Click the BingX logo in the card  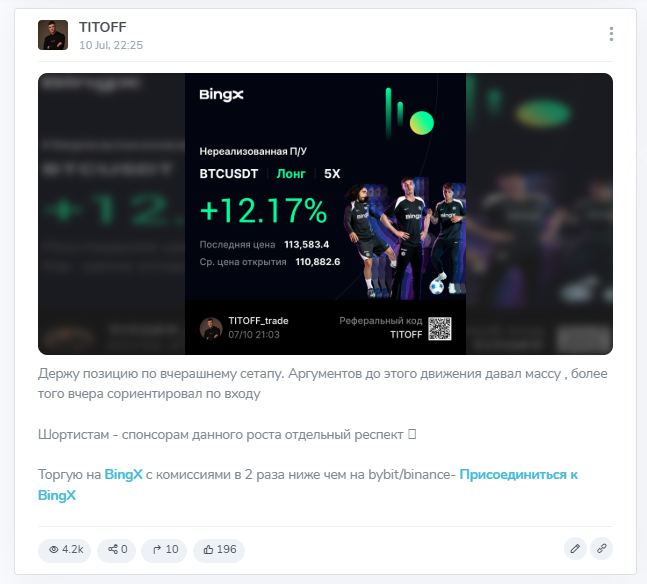point(222,95)
